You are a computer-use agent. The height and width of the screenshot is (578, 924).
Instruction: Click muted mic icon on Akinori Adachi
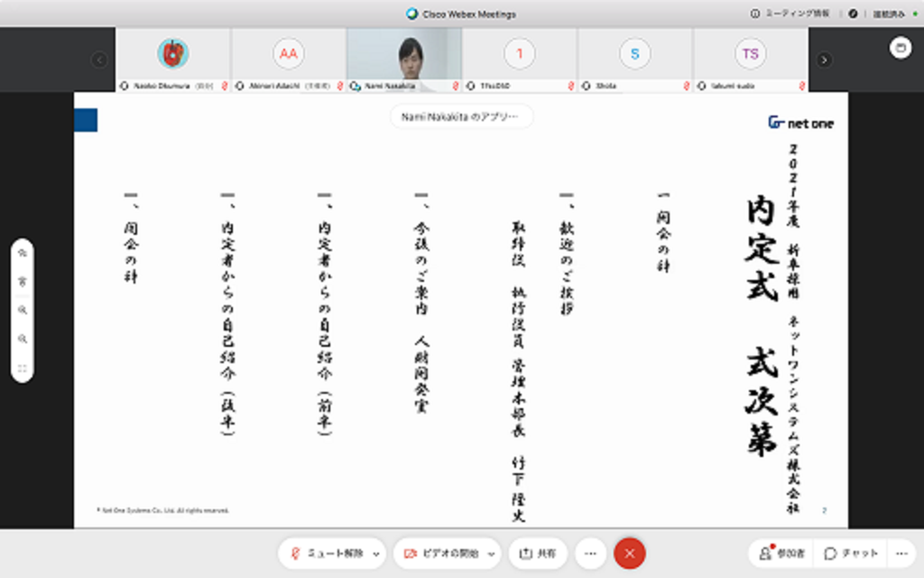[x=339, y=86]
